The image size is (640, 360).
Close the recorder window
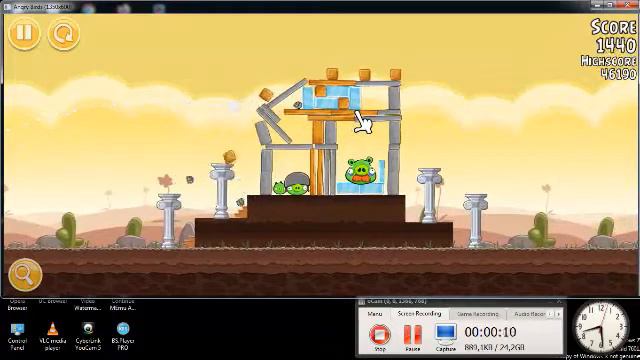pyautogui.click(x=559, y=301)
